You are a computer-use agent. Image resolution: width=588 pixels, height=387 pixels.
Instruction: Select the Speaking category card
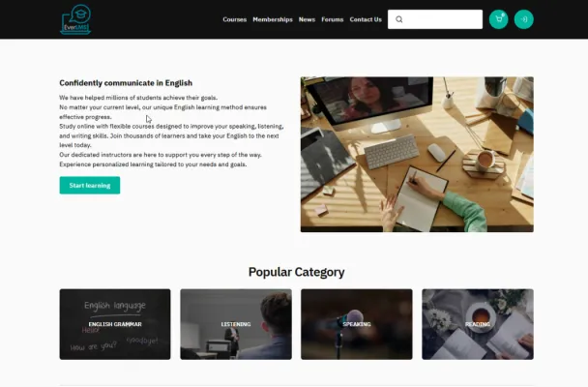(x=357, y=324)
